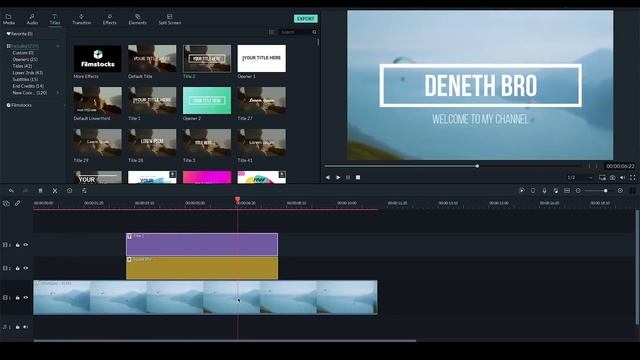Image resolution: width=640 pixels, height=360 pixels.
Task: Select the Favorite category
Action: [20, 34]
